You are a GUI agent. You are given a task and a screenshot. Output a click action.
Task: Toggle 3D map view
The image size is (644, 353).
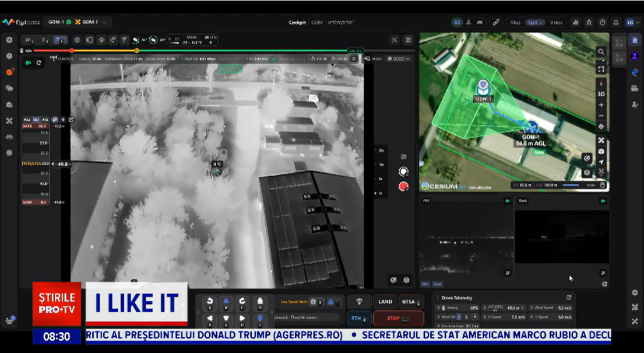601,94
